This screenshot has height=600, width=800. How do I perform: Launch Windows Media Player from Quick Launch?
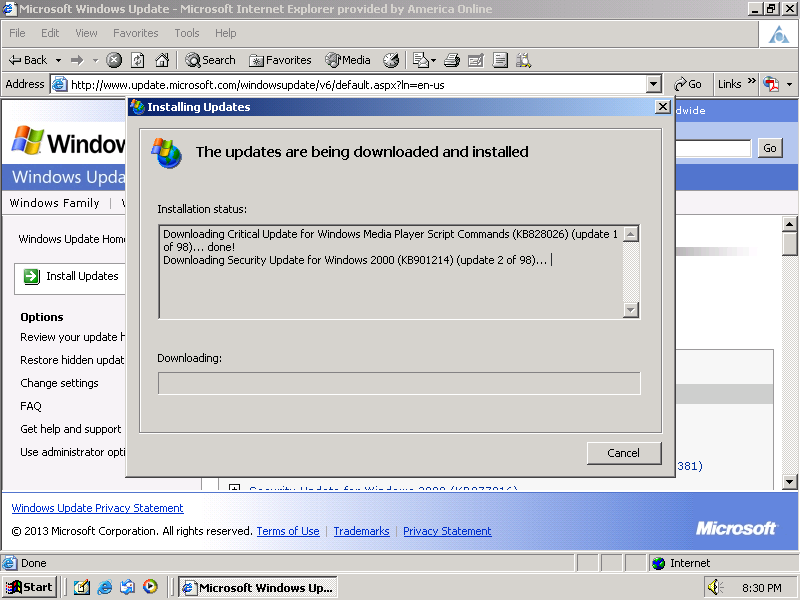[150, 588]
